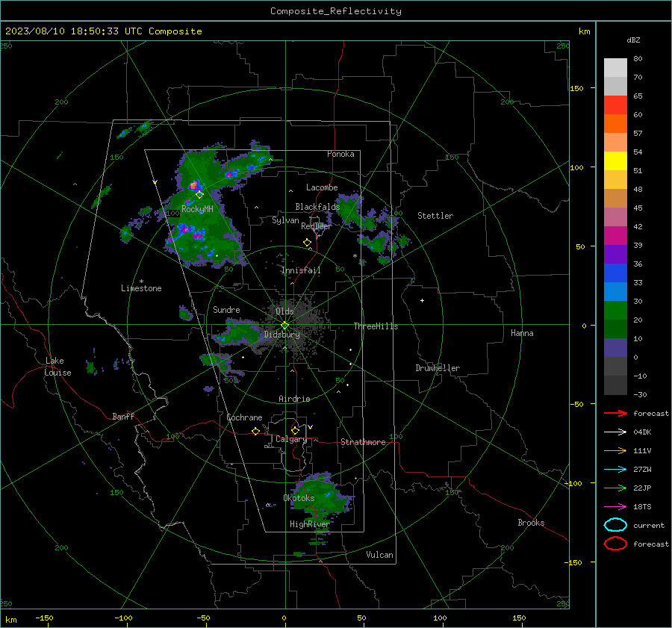
Task: Click the yellow diamond marker beside RockyMH
Action: 199,195
